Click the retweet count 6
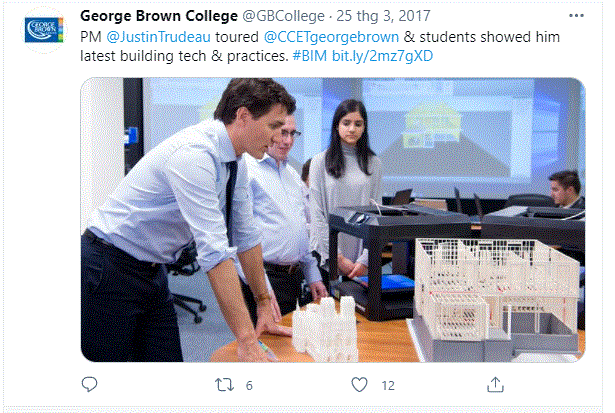 click(249, 385)
